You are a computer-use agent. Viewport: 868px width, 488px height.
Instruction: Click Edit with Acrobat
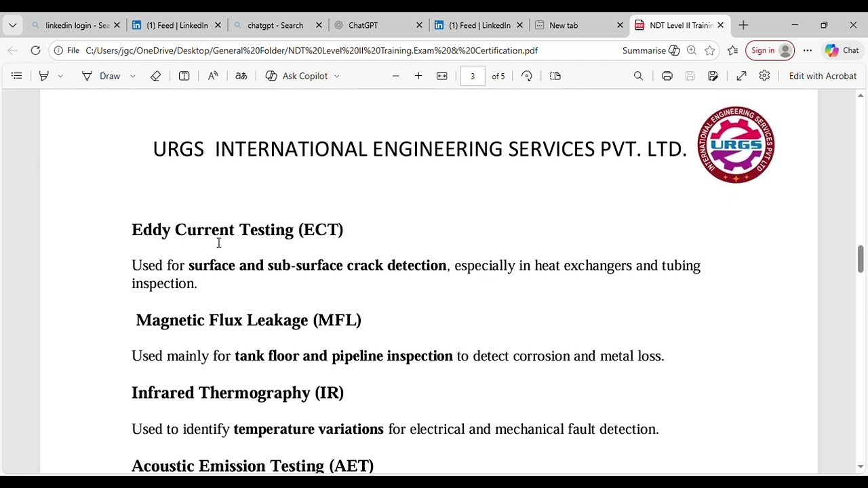tap(823, 76)
